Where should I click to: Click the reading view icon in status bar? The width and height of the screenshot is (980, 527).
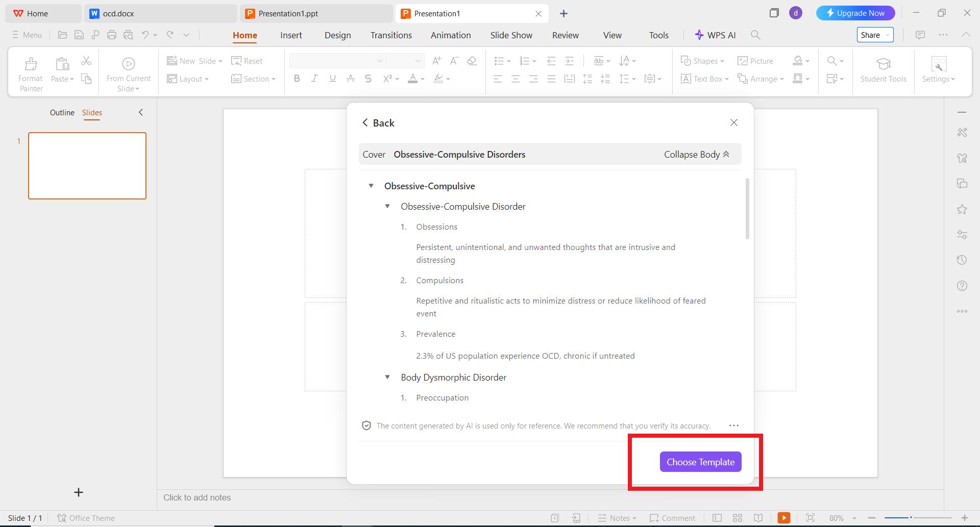point(758,518)
